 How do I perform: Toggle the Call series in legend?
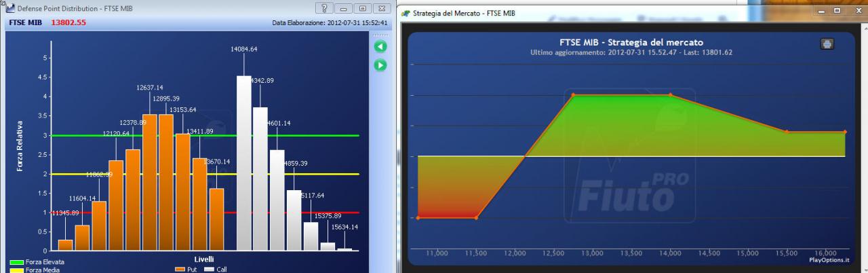click(215, 269)
